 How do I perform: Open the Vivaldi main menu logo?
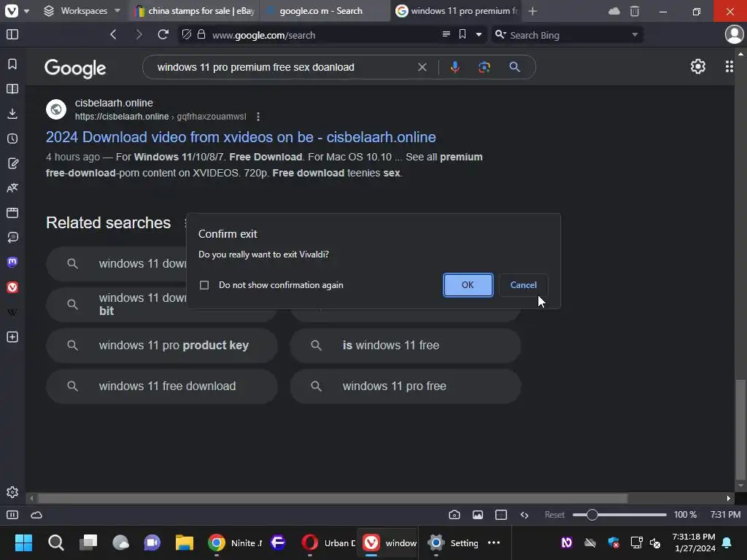coord(12,10)
